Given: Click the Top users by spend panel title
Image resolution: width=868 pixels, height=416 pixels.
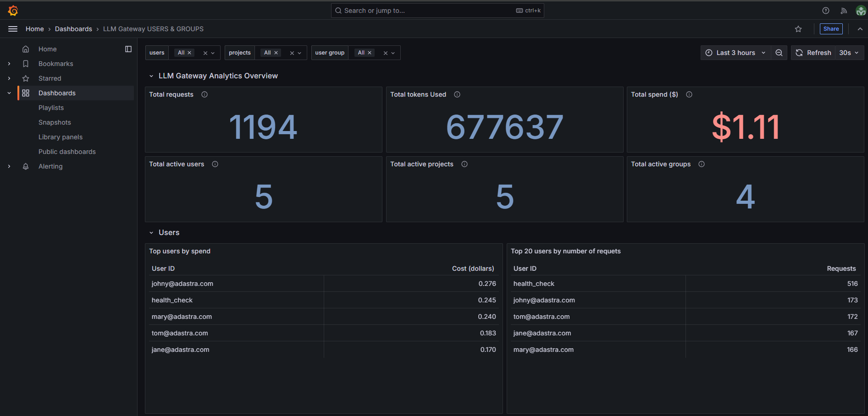Looking at the screenshot, I should 180,251.
